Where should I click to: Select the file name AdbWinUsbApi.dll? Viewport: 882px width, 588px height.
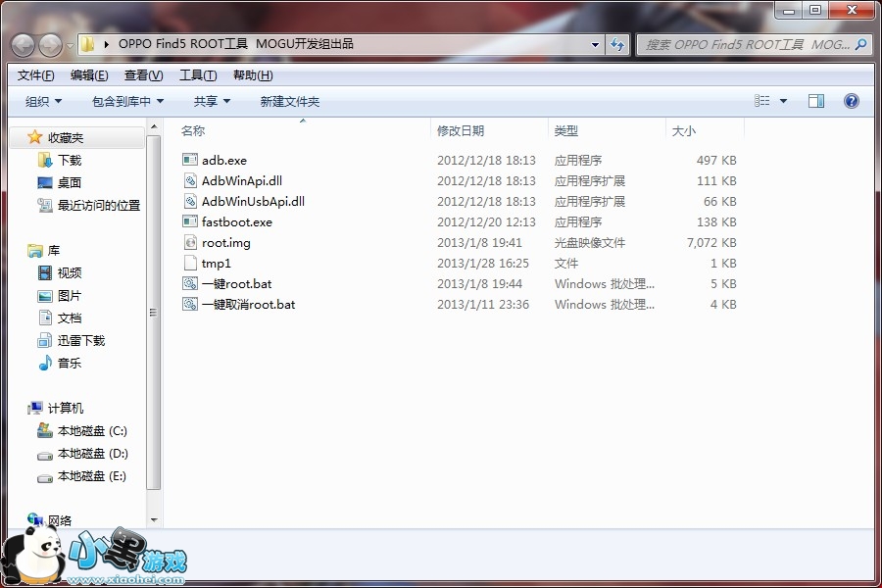click(253, 202)
